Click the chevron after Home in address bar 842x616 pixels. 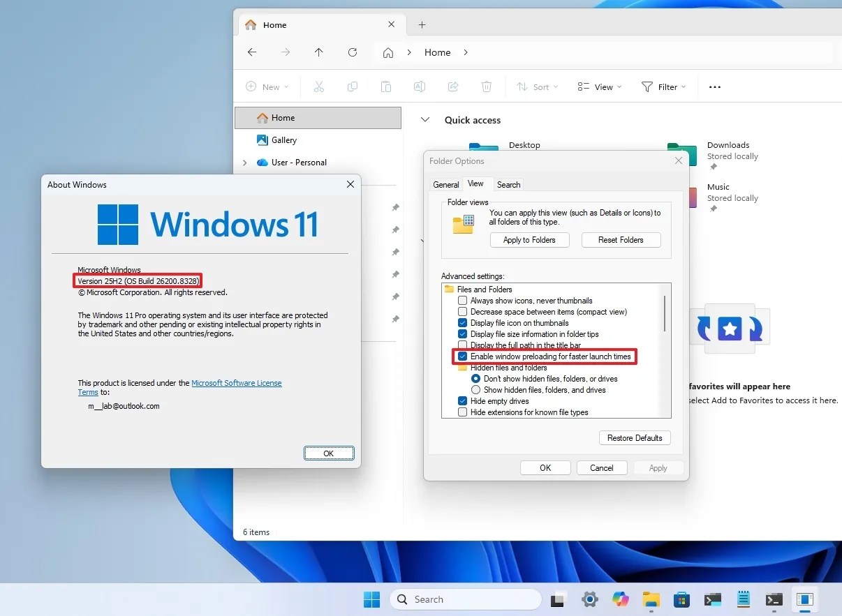tap(466, 52)
